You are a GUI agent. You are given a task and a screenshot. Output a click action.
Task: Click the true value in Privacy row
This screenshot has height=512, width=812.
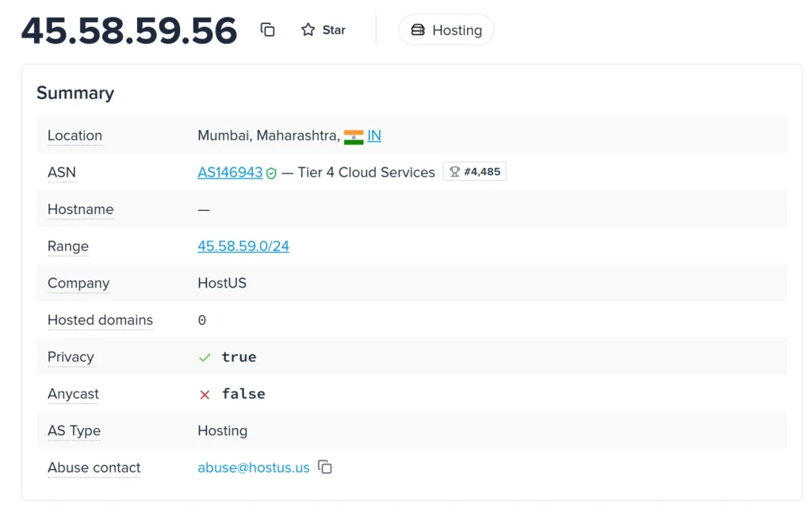239,357
